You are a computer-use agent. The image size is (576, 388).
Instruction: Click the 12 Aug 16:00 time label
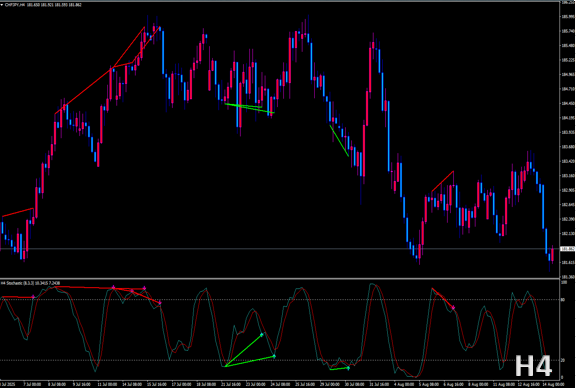point(529,384)
